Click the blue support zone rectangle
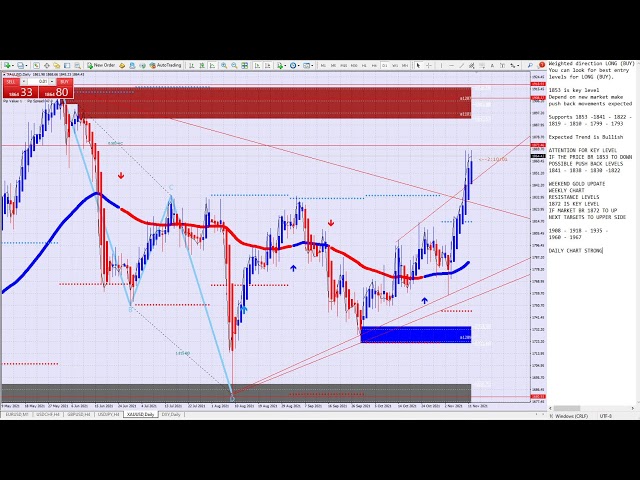 click(415, 334)
